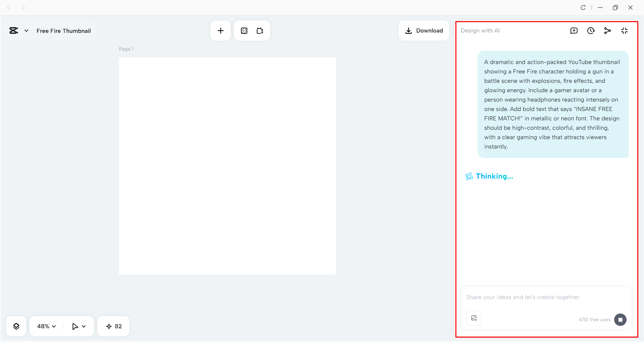Click the share icon in AI panel
The image size is (644, 342).
tap(607, 31)
